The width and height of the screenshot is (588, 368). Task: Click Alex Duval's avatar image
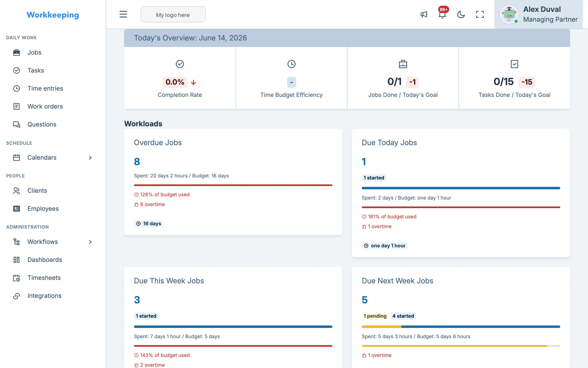pyautogui.click(x=509, y=14)
